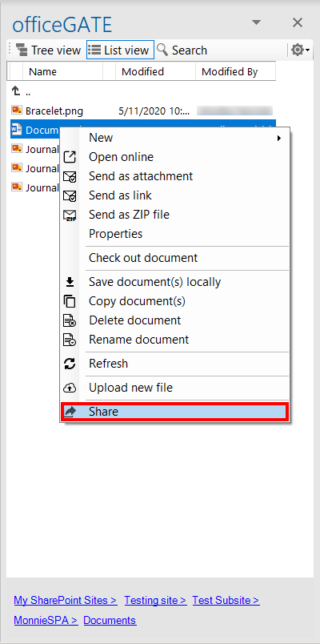
Task: Click the Delete document icon
Action: pyautogui.click(x=70, y=320)
